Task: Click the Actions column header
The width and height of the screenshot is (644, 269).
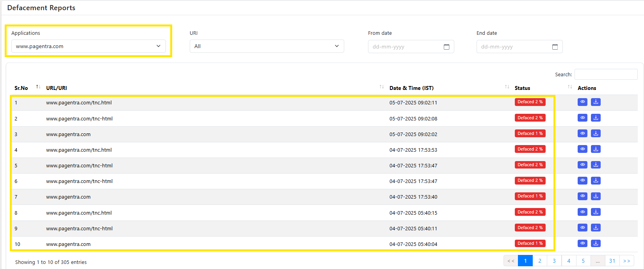Action: tap(587, 88)
